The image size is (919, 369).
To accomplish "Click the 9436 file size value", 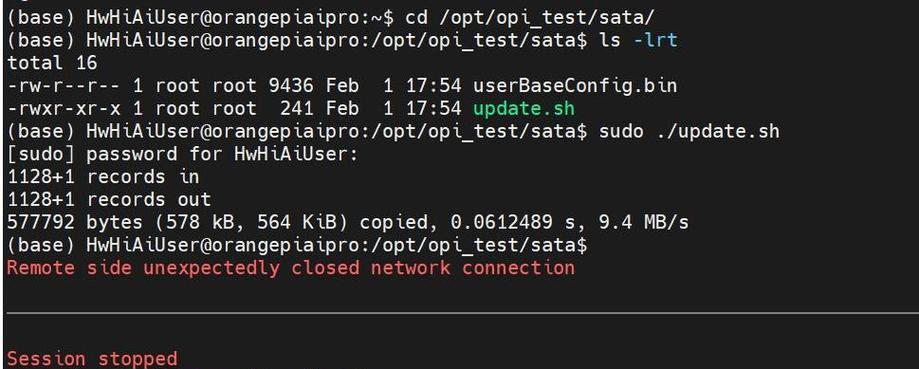I will click(291, 86).
